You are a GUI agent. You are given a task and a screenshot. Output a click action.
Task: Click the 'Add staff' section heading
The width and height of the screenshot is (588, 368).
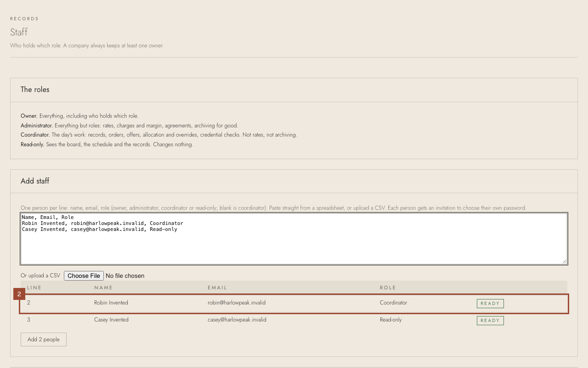click(35, 181)
